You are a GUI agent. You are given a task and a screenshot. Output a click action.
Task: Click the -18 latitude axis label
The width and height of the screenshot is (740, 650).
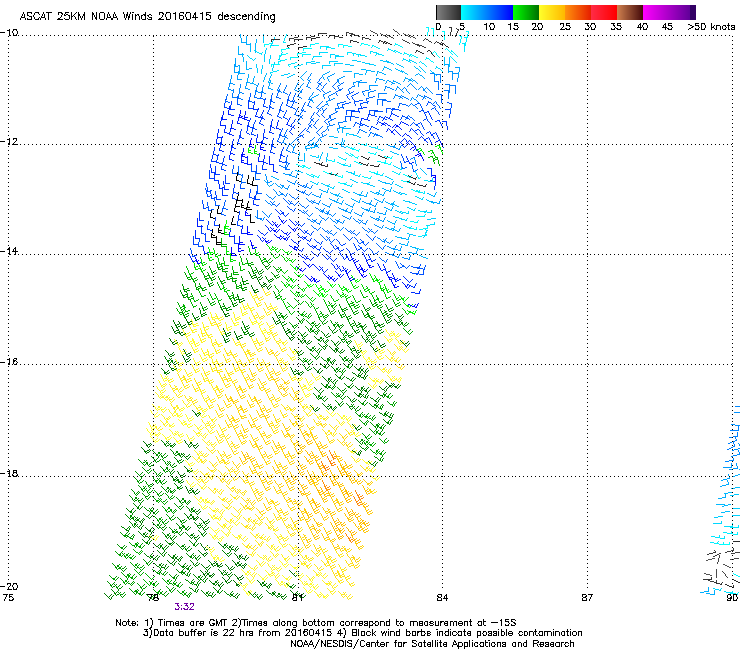(x=9, y=473)
